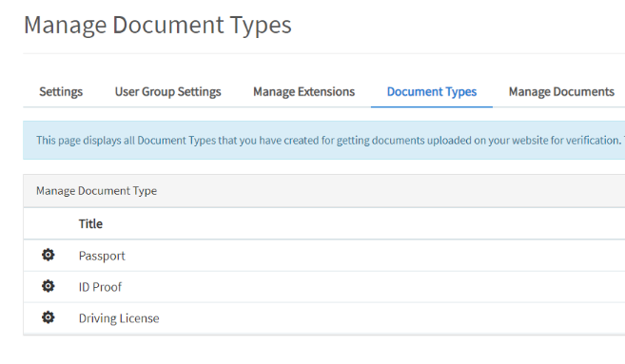The image size is (625, 364).
Task: Go to the Manage Extensions tab
Action: tap(303, 91)
